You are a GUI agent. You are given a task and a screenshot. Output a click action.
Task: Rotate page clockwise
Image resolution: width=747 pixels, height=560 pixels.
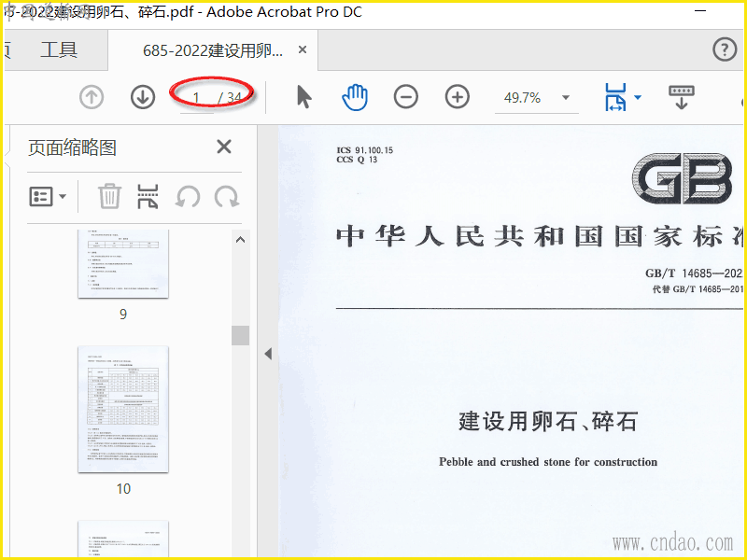click(x=227, y=197)
